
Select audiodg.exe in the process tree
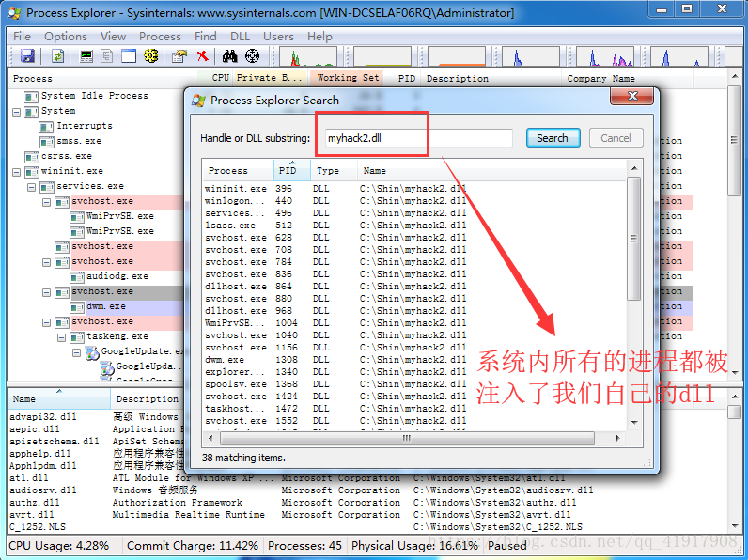point(117,276)
